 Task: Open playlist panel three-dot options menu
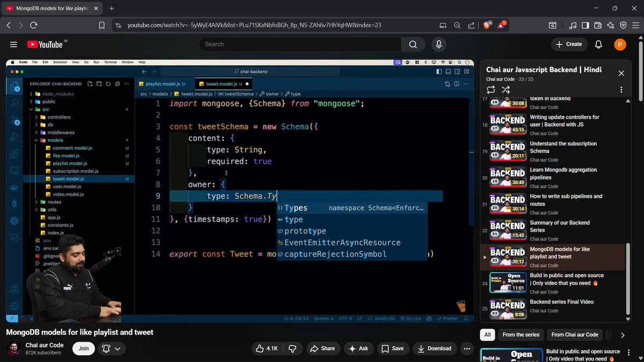pyautogui.click(x=621, y=90)
